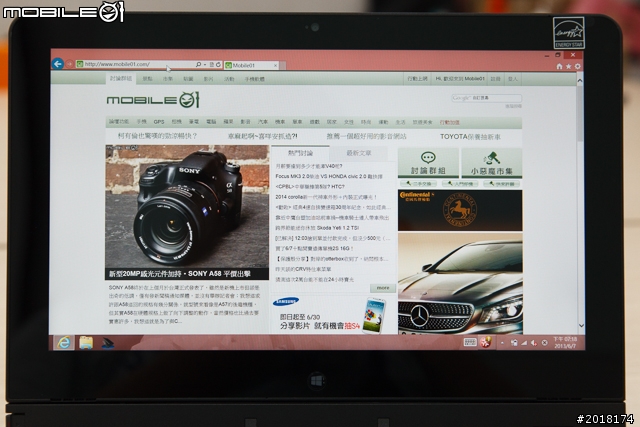Open GPS category in green navigation bar

[x=159, y=122]
